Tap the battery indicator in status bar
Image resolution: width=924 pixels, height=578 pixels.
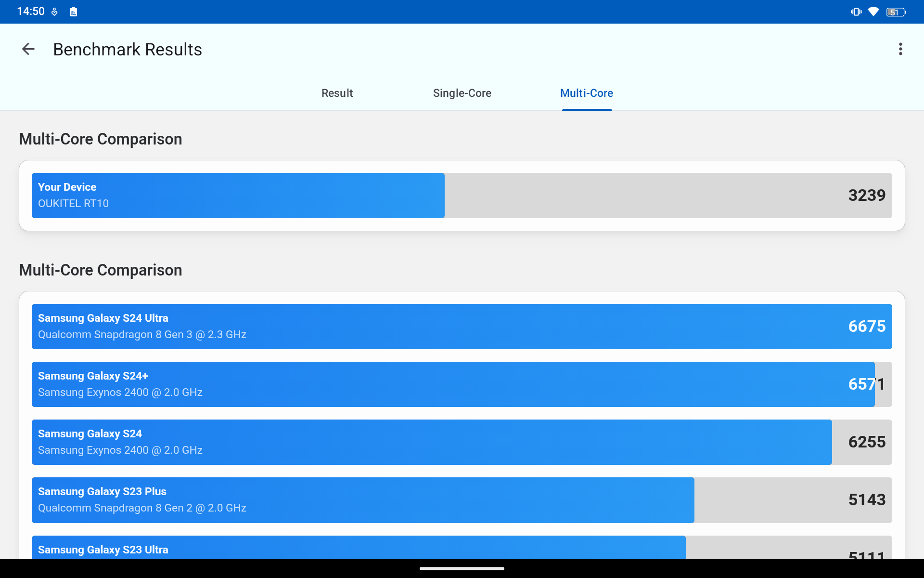[895, 12]
